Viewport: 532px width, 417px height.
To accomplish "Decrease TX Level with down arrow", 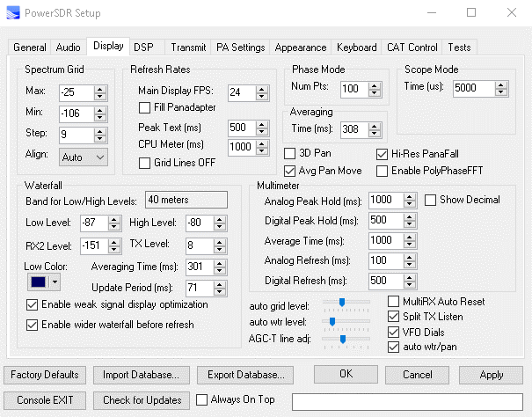I will coord(220,250).
